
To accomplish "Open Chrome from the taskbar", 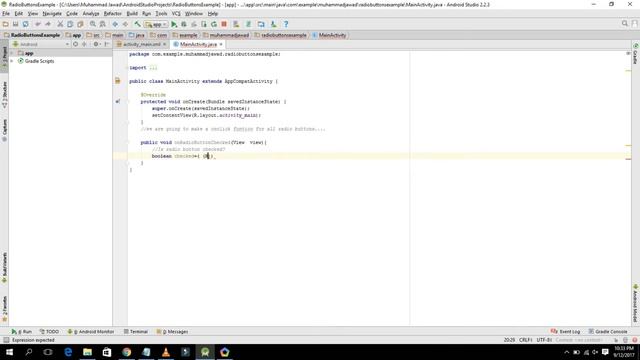I will pyautogui.click(x=127, y=352).
